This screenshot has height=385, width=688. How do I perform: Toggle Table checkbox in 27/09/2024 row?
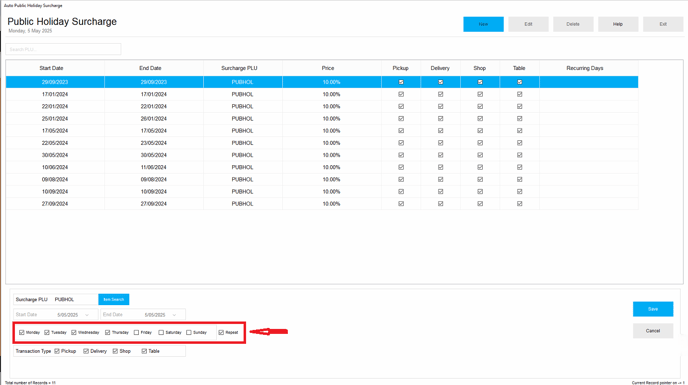tap(520, 204)
